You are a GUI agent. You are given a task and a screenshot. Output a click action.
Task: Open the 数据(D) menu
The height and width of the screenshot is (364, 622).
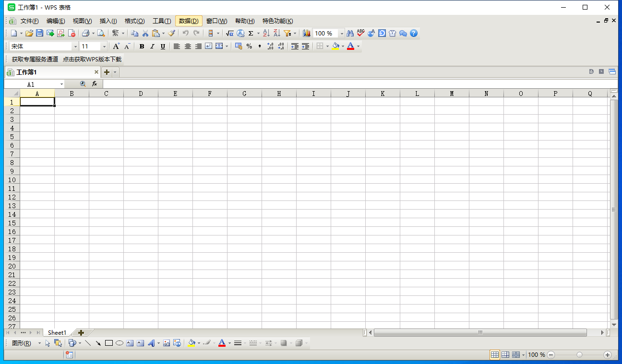pos(189,21)
